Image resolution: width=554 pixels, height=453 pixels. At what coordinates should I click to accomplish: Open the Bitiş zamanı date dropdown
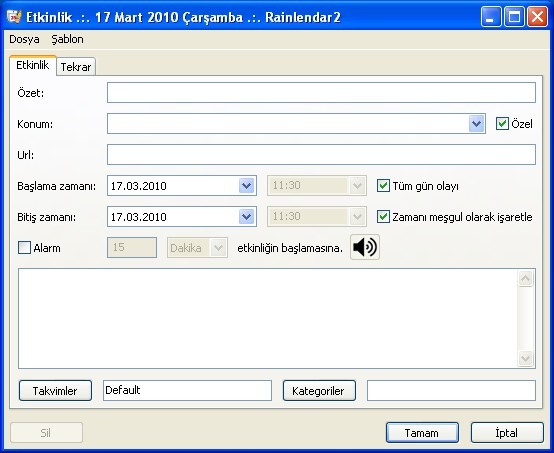[247, 217]
